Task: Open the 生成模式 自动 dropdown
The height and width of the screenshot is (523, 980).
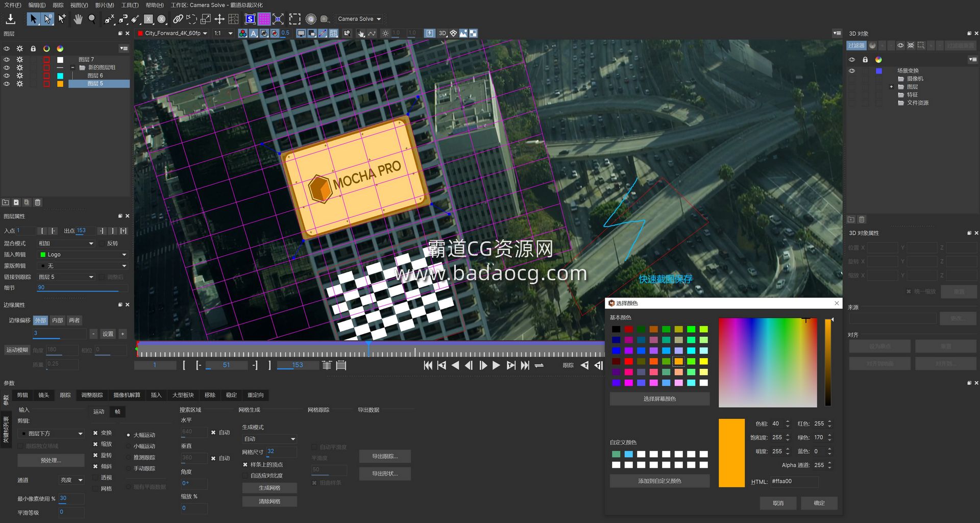Action: [269, 439]
